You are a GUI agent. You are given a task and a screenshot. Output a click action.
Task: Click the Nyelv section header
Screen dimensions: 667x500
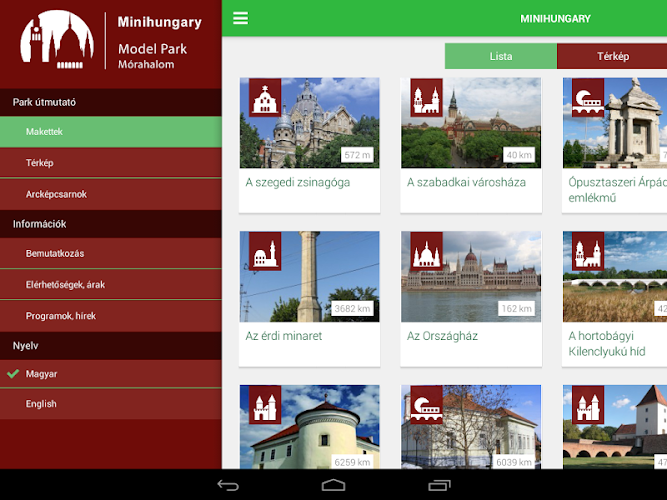(x=111, y=346)
